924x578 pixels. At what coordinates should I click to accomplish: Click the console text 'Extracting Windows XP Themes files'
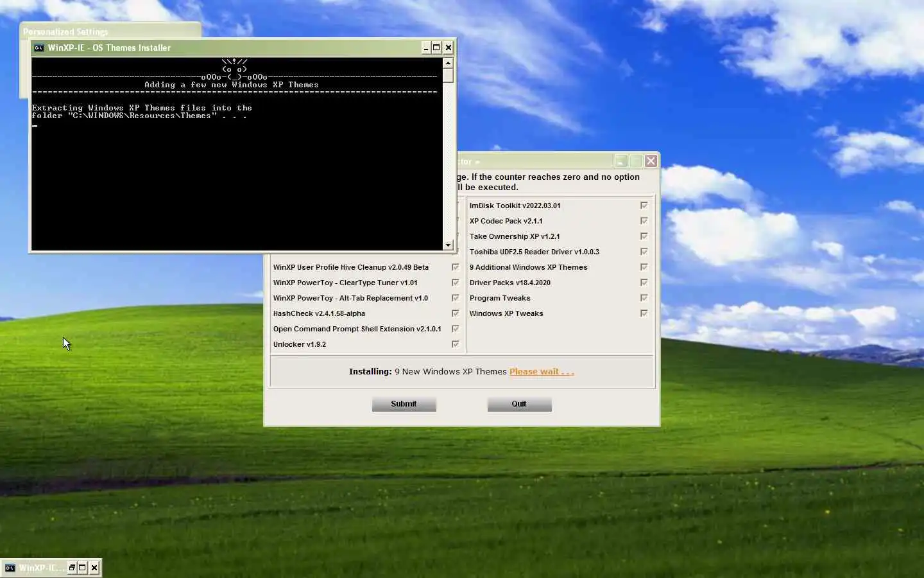[x=142, y=108]
